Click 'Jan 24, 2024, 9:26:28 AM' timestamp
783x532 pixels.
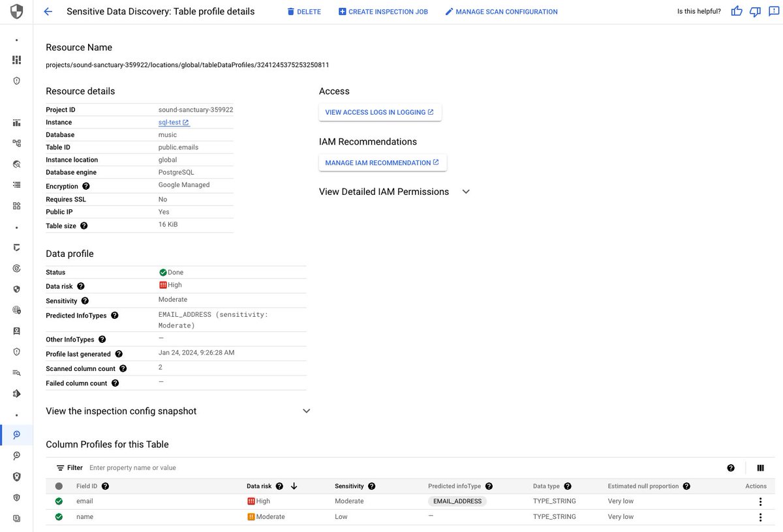pos(196,353)
